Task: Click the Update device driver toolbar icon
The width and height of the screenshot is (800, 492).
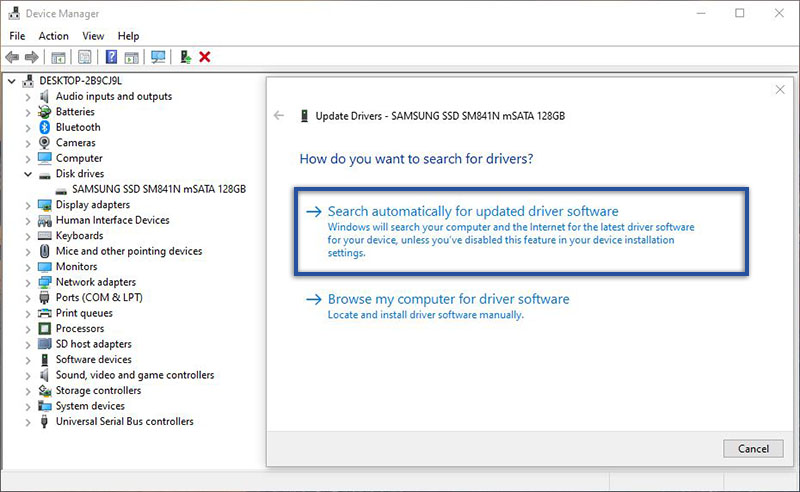Action: coord(186,57)
